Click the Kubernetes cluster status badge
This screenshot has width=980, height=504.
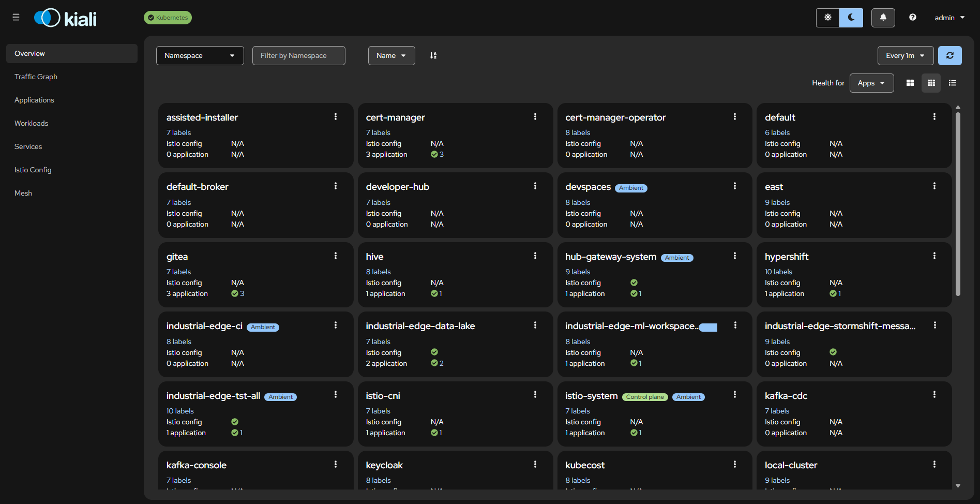point(168,18)
